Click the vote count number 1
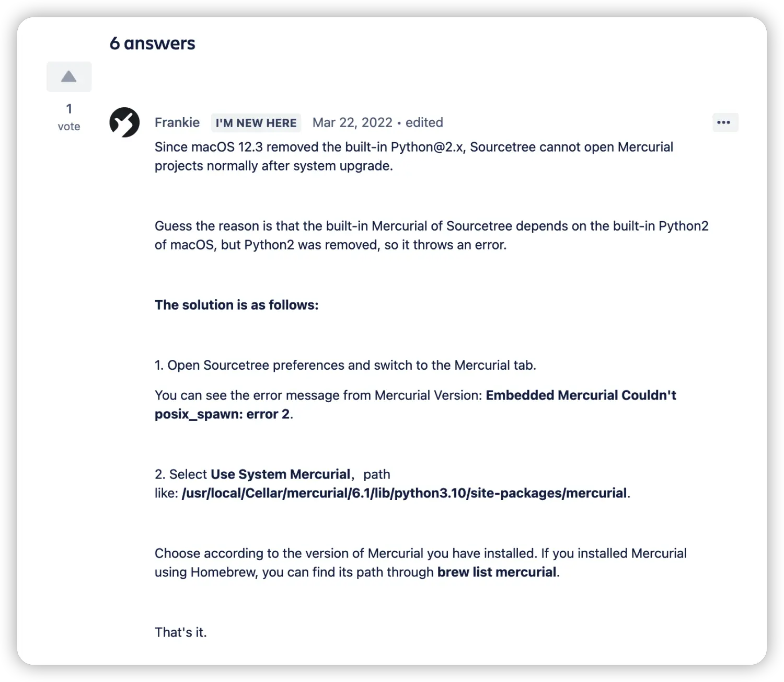Viewport: 784px width, 682px height. [x=69, y=109]
